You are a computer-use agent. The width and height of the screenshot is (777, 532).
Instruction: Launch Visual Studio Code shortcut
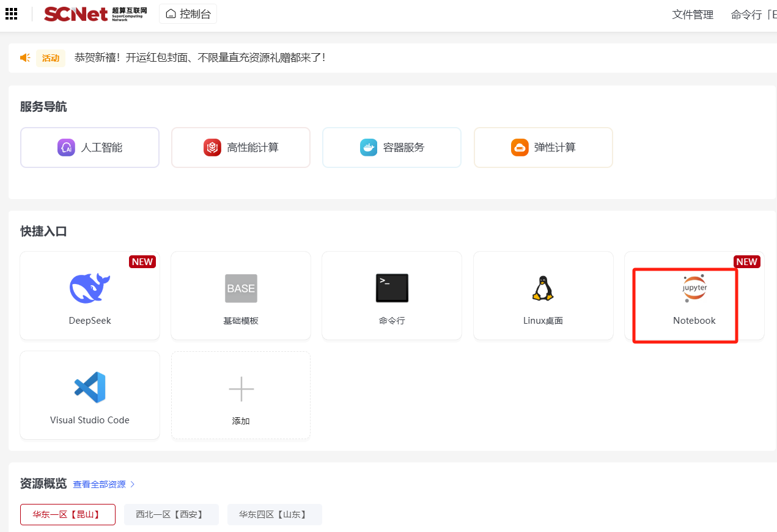pos(90,387)
